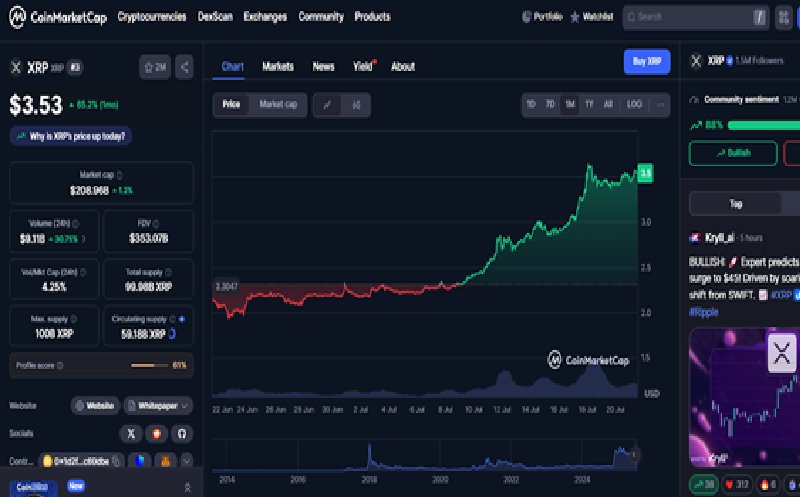Open the Reddit social icon
This screenshot has height=497, width=800.
click(157, 434)
